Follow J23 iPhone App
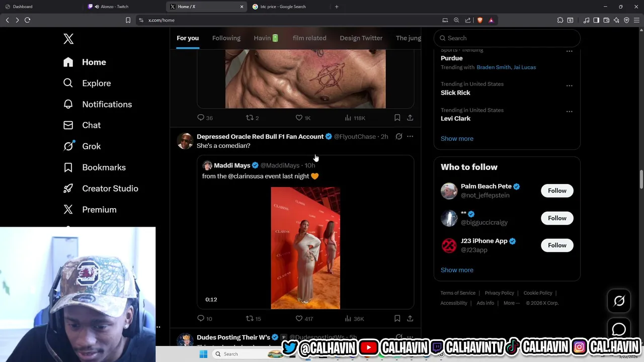Screen dimensions: 644x362 click(557, 245)
